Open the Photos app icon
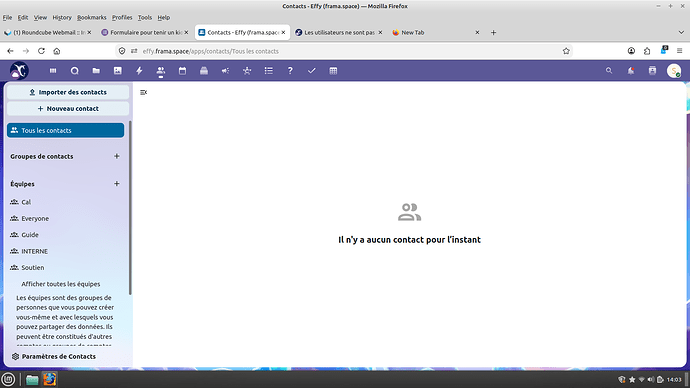The image size is (690, 388). pyautogui.click(x=117, y=71)
